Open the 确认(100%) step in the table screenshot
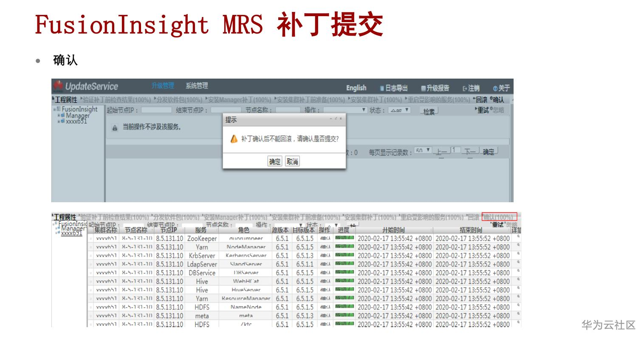Screen dimensions: 644x342 point(499,217)
